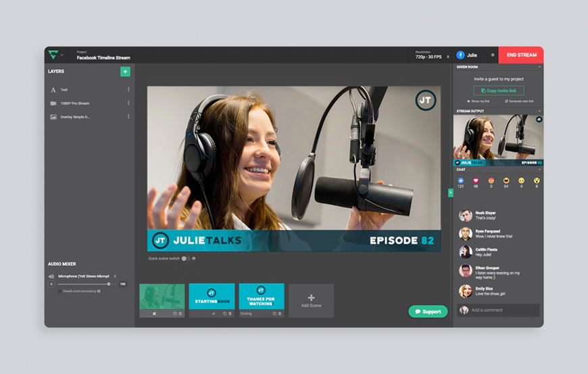588x374 pixels.
Task: Click the END STREAM button
Action: [x=521, y=55]
